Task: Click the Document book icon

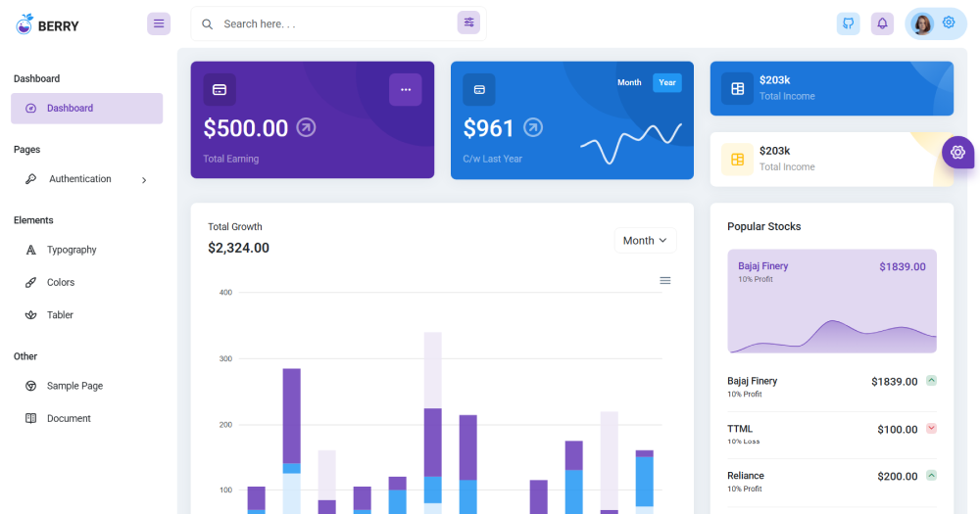Action: 30,418
